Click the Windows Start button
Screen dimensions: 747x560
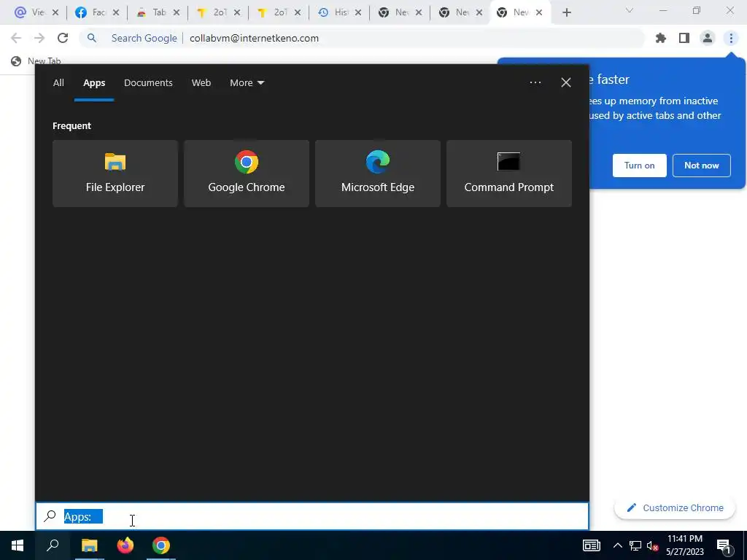pos(18,545)
